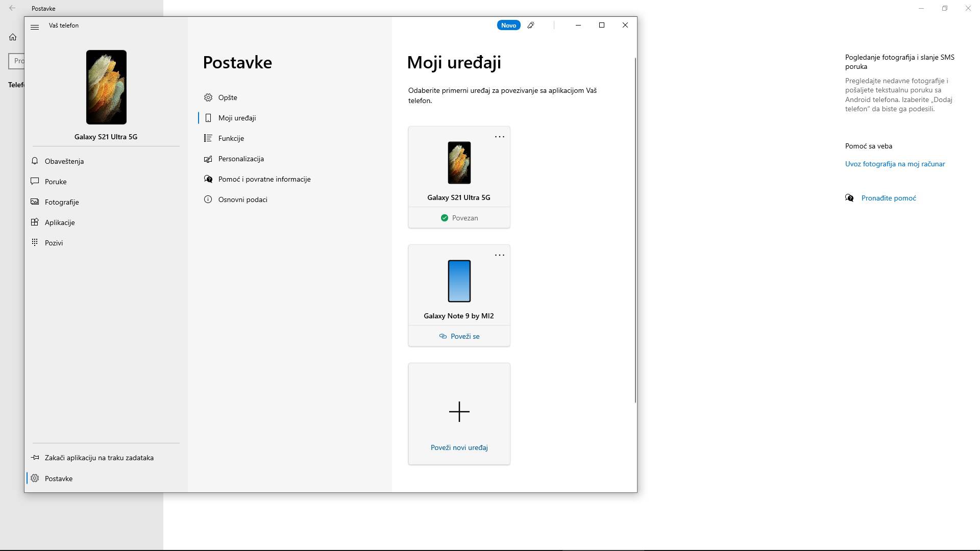Click the Pronađite pomoć help link
Viewport: 980px width, 551px height.
coord(888,198)
